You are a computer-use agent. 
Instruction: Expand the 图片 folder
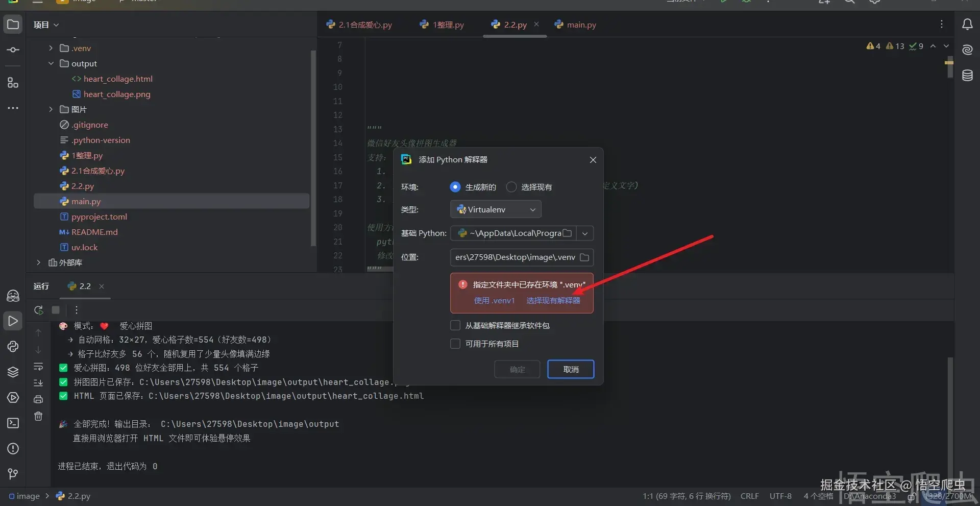51,109
